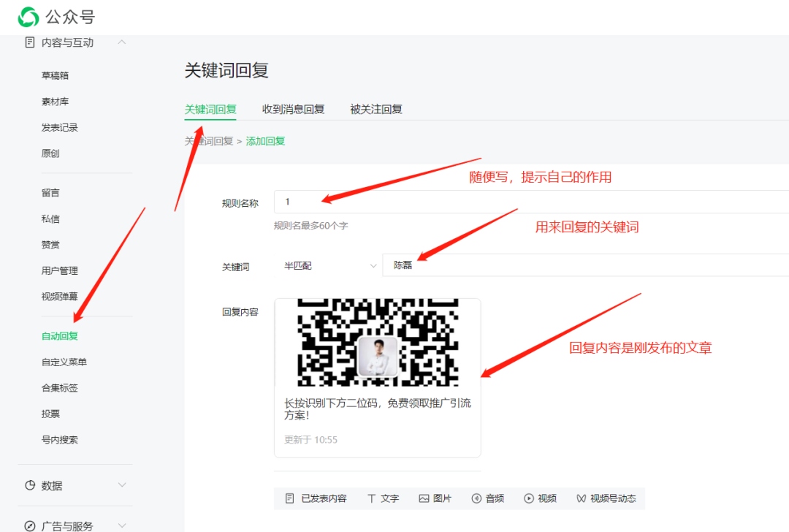Open 号内搜索 in the sidebar
This screenshot has width=789, height=532.
point(59,440)
